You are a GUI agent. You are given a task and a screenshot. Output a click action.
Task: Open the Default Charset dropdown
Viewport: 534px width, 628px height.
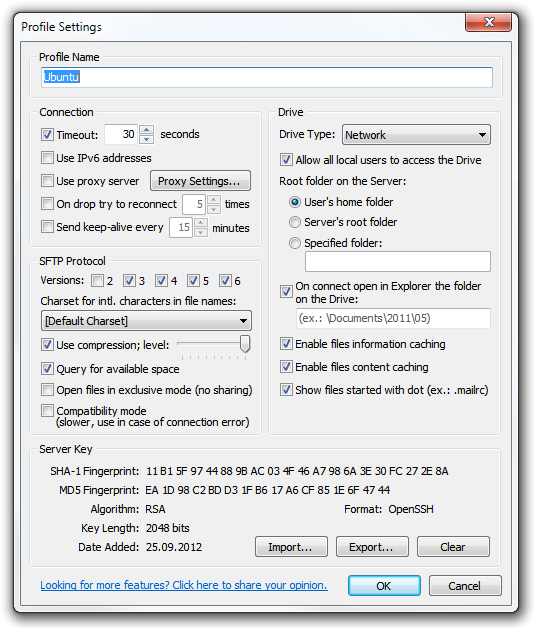tap(146, 321)
